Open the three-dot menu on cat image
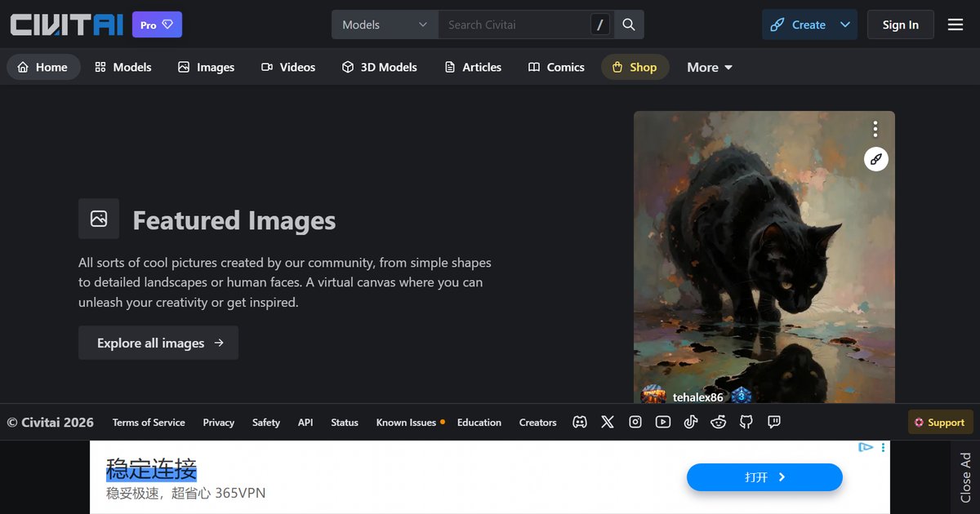Viewport: 980px width, 514px height. [875, 129]
